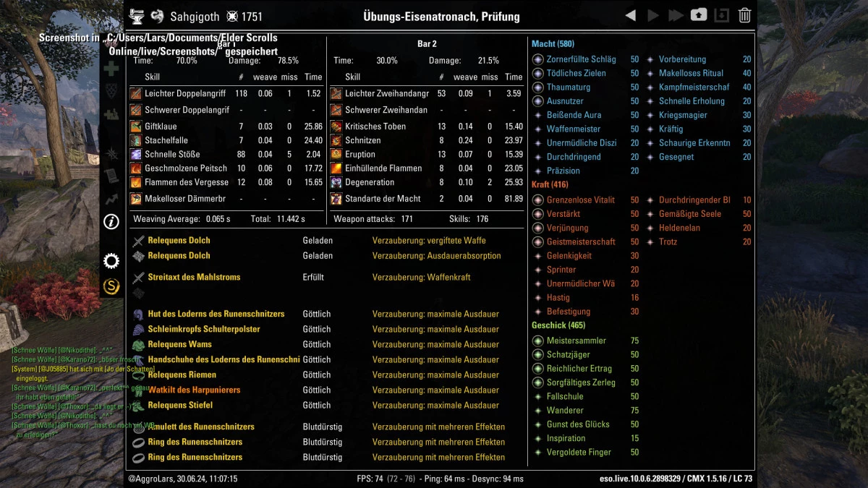Screen dimensions: 868x488
Task: Click the Thaumaturg champion skill name
Action: pos(569,87)
